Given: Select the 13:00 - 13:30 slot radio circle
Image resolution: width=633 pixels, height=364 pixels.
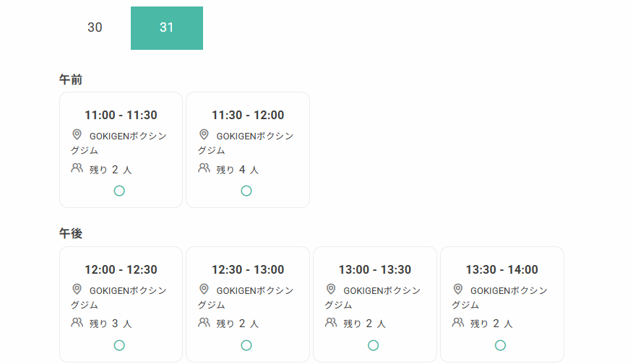Looking at the screenshot, I should 374,345.
